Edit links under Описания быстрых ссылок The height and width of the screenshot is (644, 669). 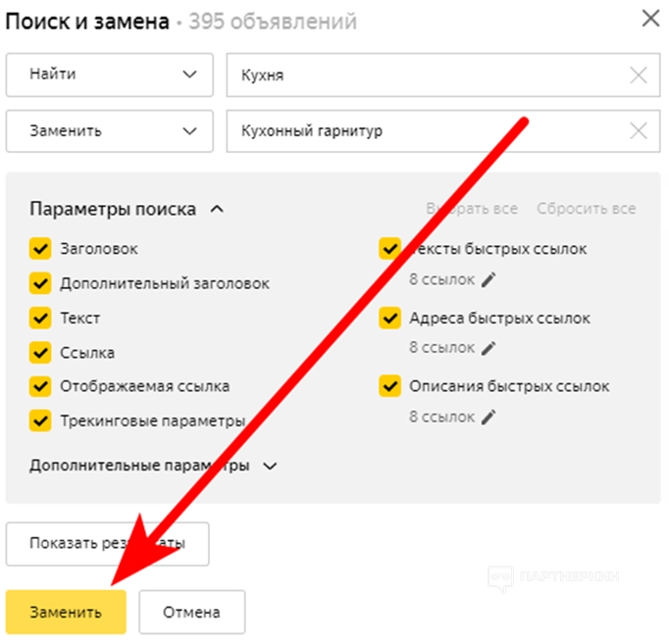(x=489, y=417)
